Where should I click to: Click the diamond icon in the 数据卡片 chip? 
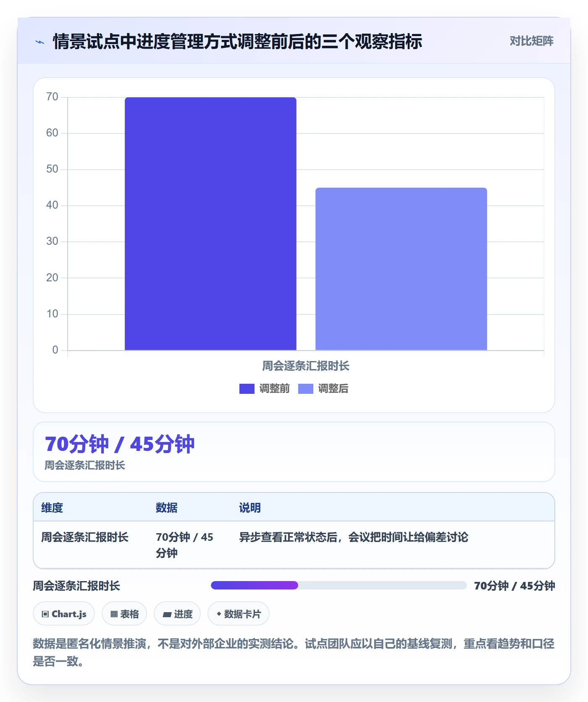click(219, 614)
